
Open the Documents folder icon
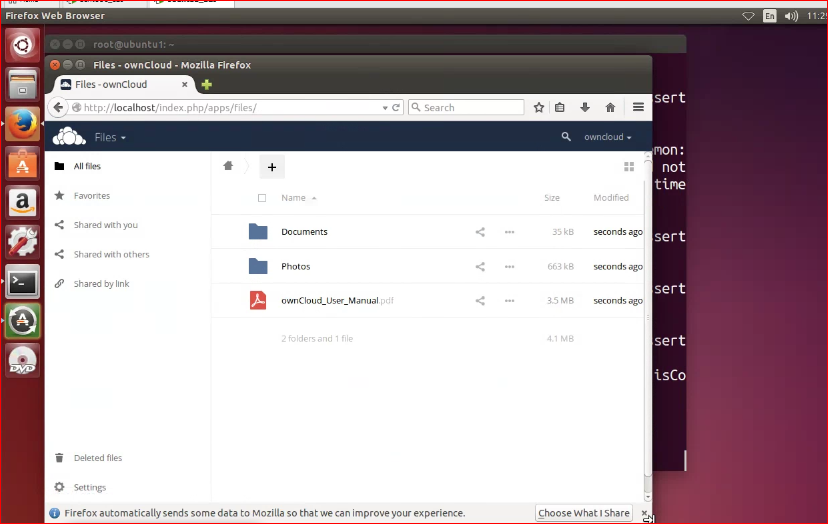[x=258, y=231]
